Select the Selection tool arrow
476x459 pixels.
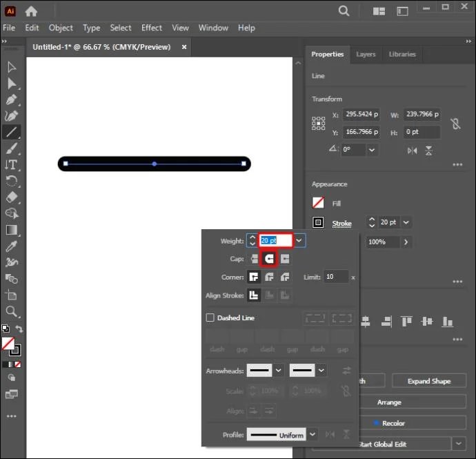(12, 67)
